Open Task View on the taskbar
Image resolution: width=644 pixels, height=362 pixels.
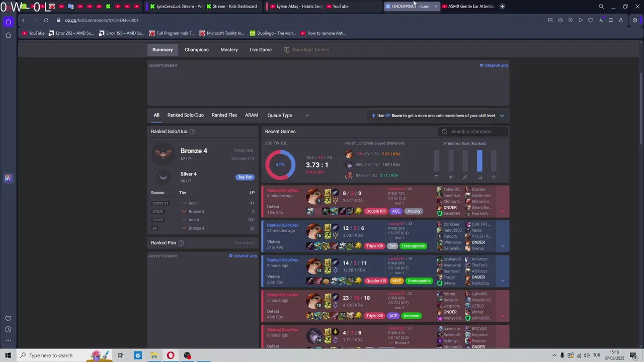[121, 355]
